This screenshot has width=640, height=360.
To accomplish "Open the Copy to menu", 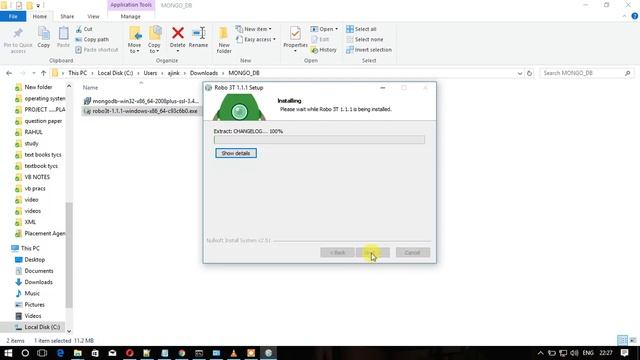I will click(154, 40).
